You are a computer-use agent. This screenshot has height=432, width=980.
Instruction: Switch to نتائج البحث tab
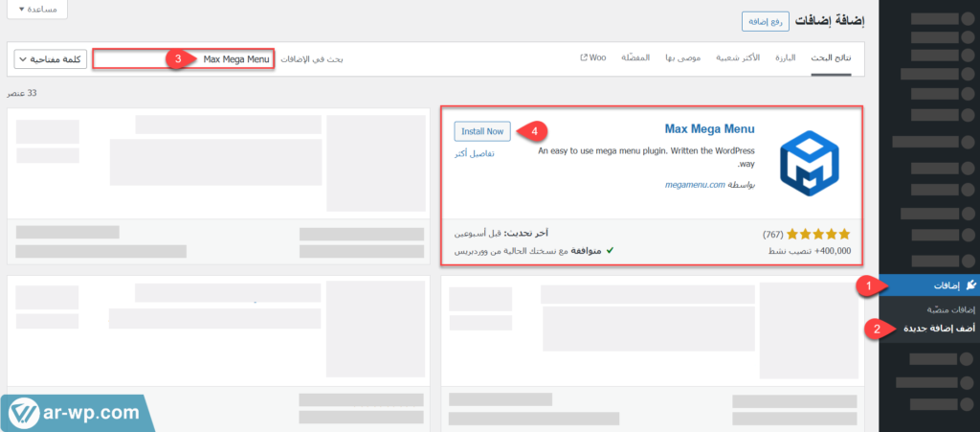[x=832, y=58]
